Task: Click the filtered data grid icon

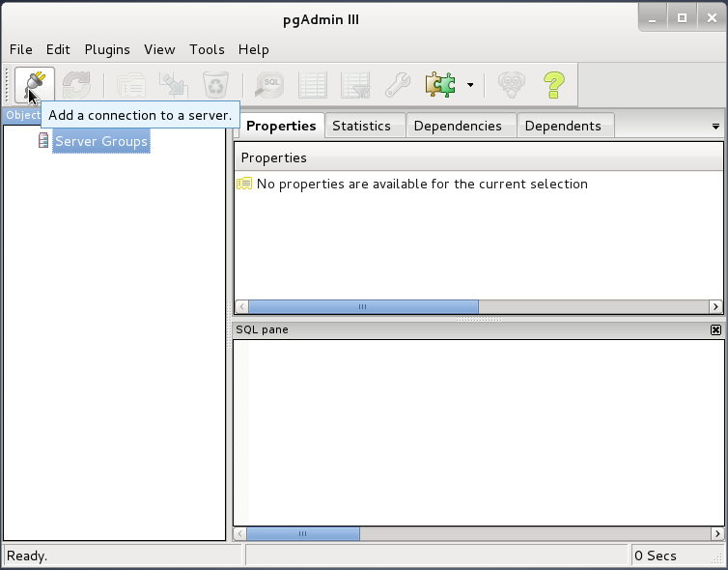Action: 355,85
